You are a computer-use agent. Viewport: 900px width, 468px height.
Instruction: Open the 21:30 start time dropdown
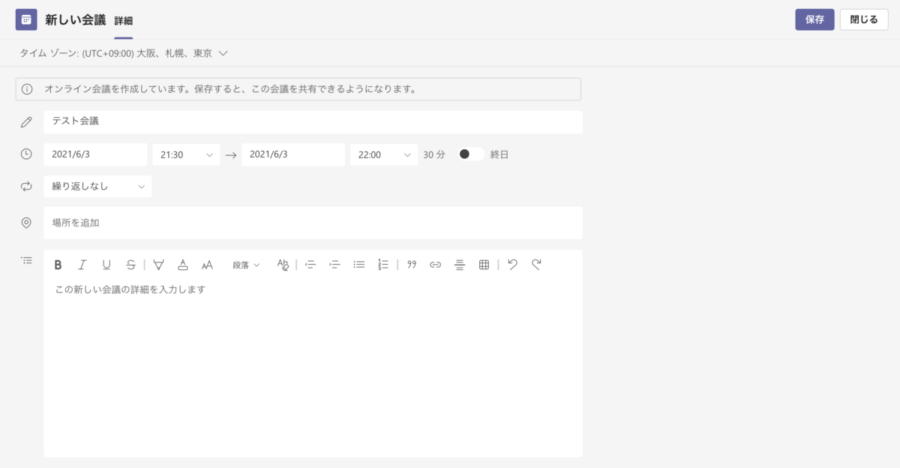tap(186, 154)
